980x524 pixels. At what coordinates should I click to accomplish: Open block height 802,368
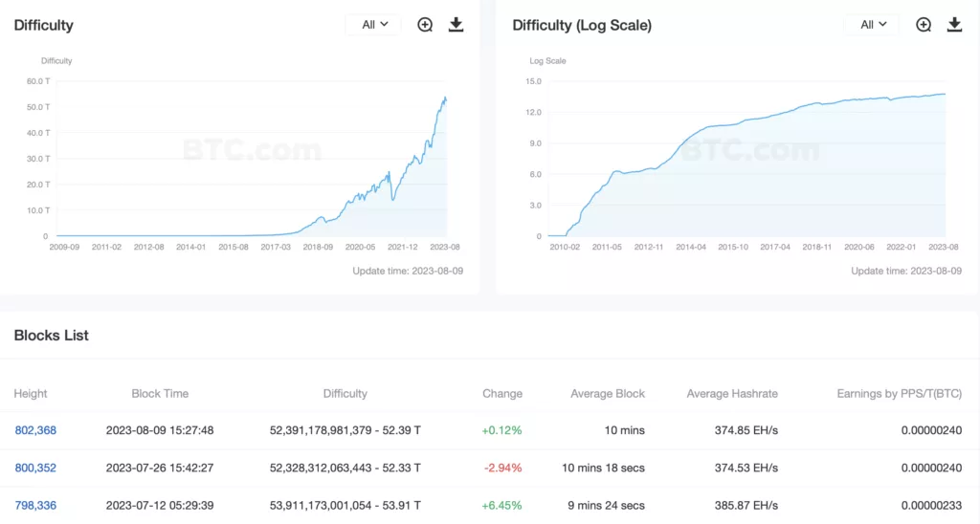(35, 430)
